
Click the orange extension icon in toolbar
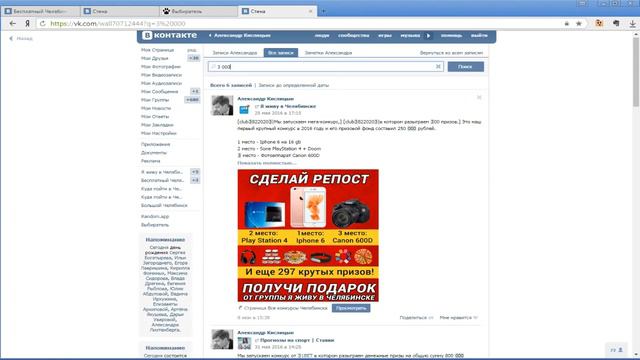pyautogui.click(x=599, y=23)
